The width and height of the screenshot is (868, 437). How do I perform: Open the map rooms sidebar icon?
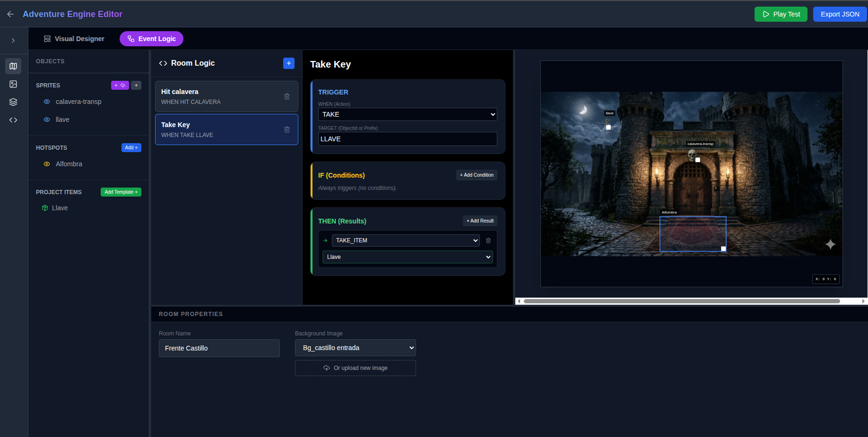(13, 66)
